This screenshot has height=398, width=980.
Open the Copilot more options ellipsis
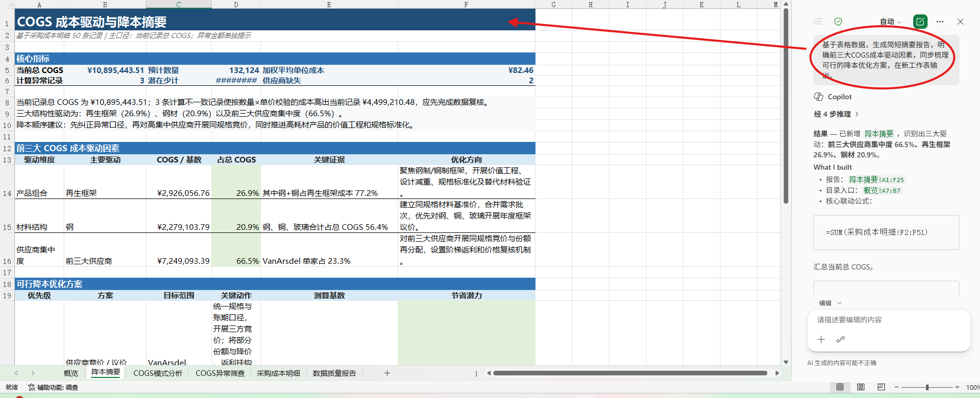click(940, 22)
